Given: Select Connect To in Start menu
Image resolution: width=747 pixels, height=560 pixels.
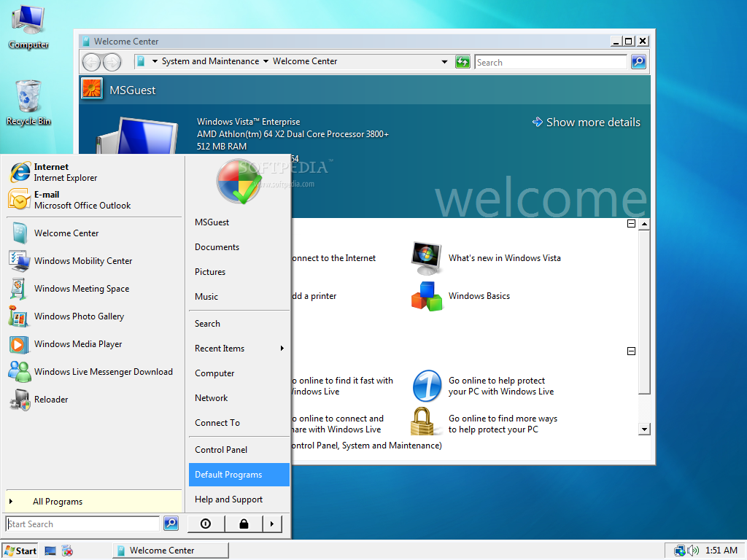Looking at the screenshot, I should click(239, 423).
